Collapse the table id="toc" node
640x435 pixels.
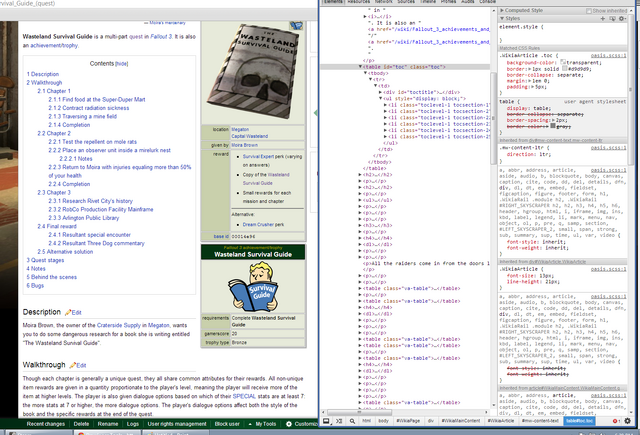(360, 67)
